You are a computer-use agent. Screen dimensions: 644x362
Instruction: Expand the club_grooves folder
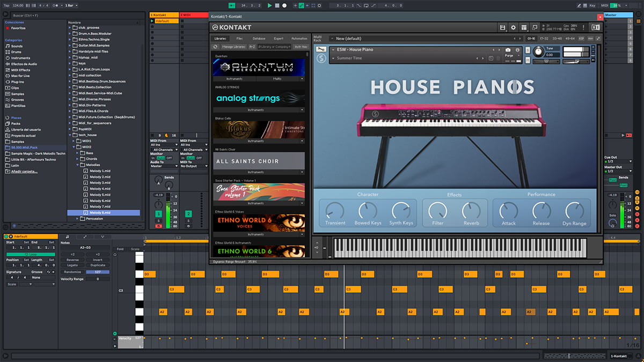pos(70,27)
